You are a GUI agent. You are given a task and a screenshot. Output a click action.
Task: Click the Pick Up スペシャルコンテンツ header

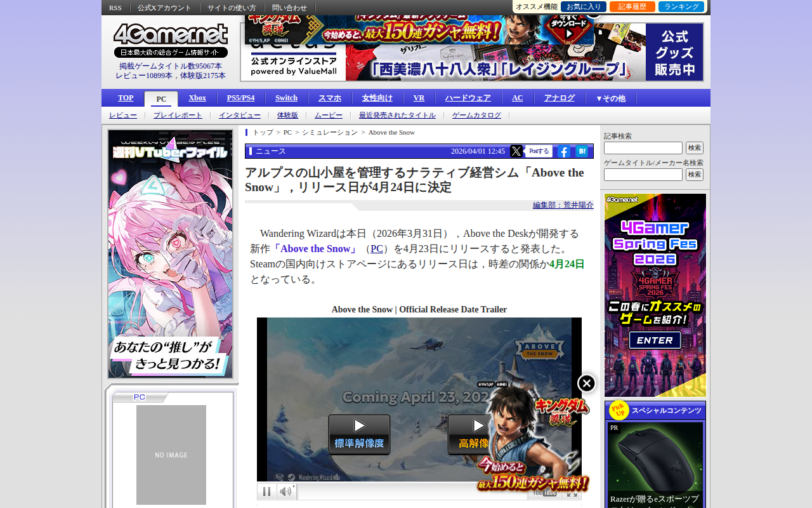655,410
